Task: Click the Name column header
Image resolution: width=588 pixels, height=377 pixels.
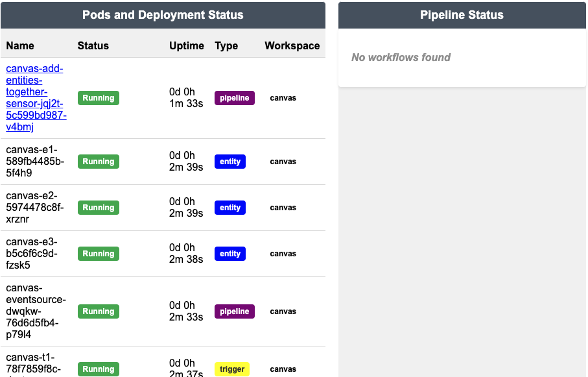Action: 20,46
